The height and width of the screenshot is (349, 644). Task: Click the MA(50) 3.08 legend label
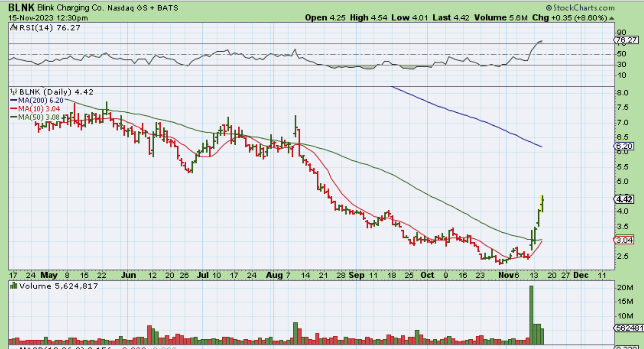pyautogui.click(x=39, y=117)
